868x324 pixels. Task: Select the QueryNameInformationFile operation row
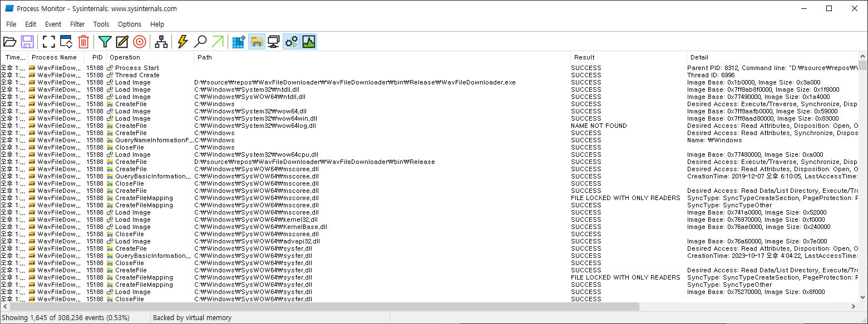pos(430,140)
